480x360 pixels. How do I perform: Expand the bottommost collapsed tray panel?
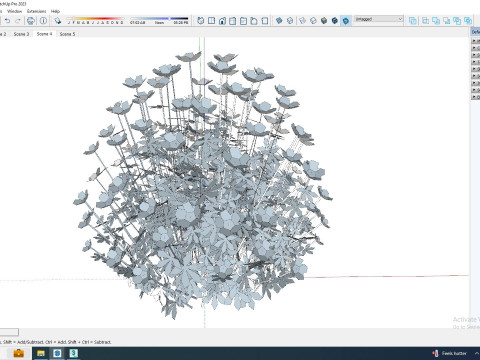click(x=476, y=97)
